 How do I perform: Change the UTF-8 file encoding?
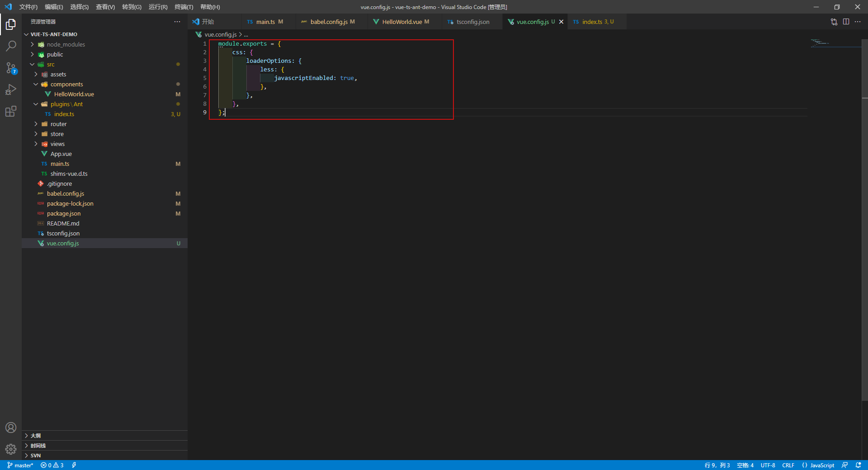[768, 465]
